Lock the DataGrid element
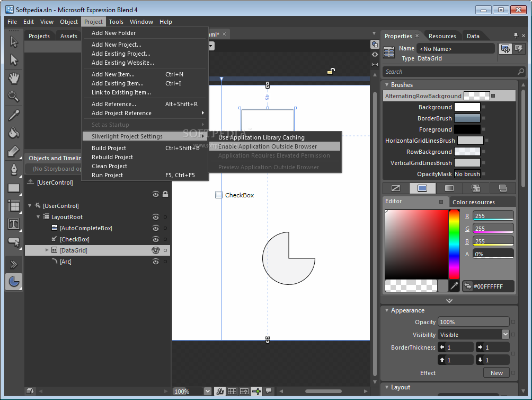The width and height of the screenshot is (532, 400). click(165, 250)
